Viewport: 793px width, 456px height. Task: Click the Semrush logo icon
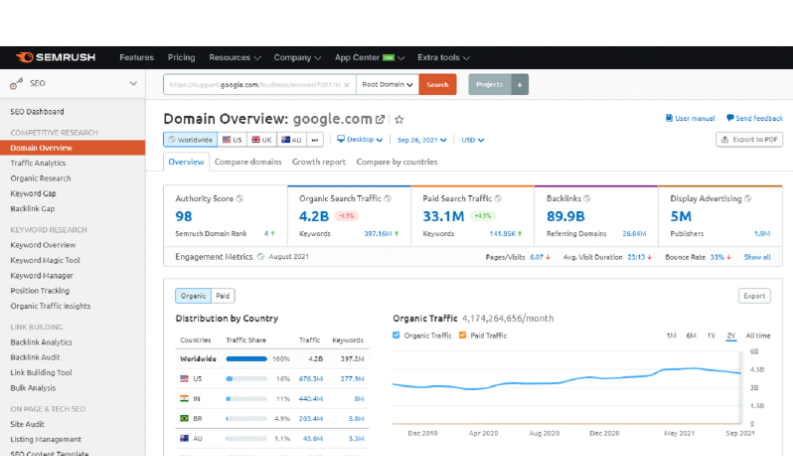coord(24,57)
